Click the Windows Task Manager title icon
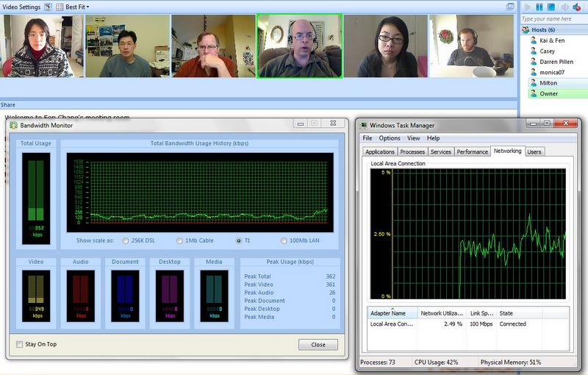 pyautogui.click(x=363, y=125)
